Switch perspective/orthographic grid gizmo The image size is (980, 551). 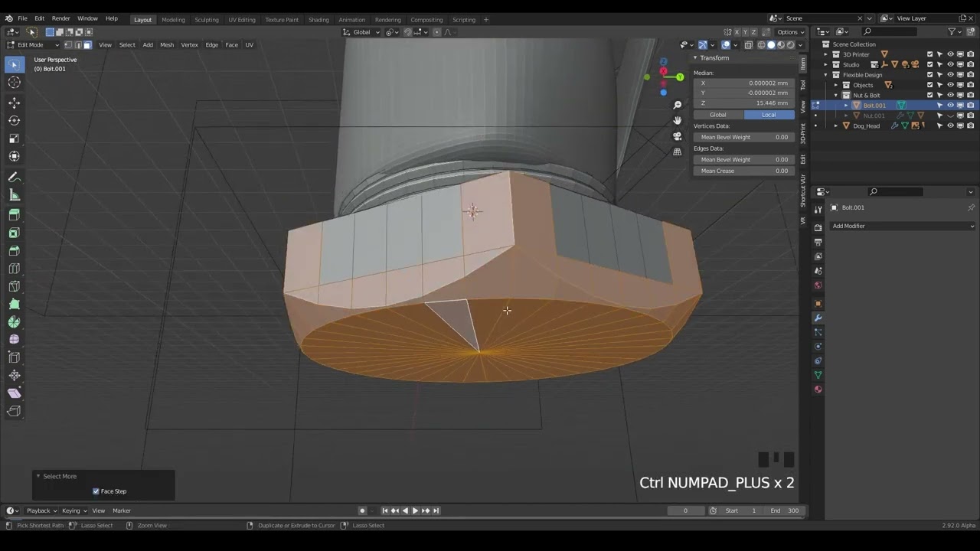coord(677,152)
